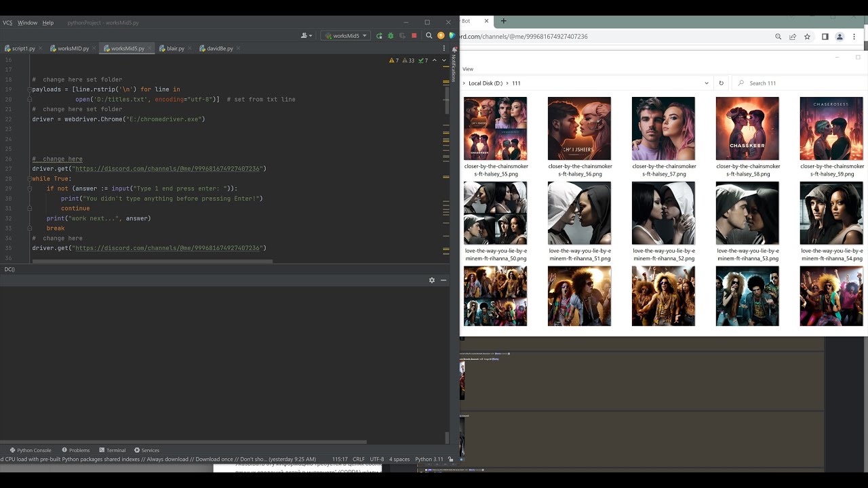Click the read-only lock icon in status bar
This screenshot has width=868, height=488.
(x=451, y=460)
